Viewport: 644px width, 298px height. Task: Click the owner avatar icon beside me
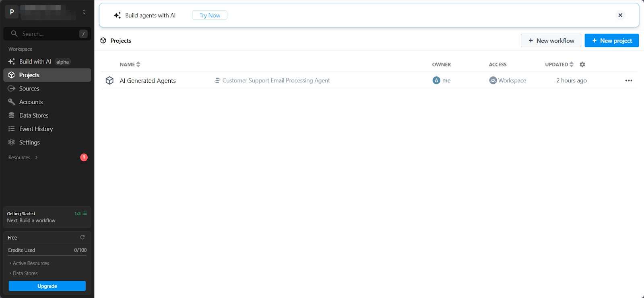tap(436, 80)
